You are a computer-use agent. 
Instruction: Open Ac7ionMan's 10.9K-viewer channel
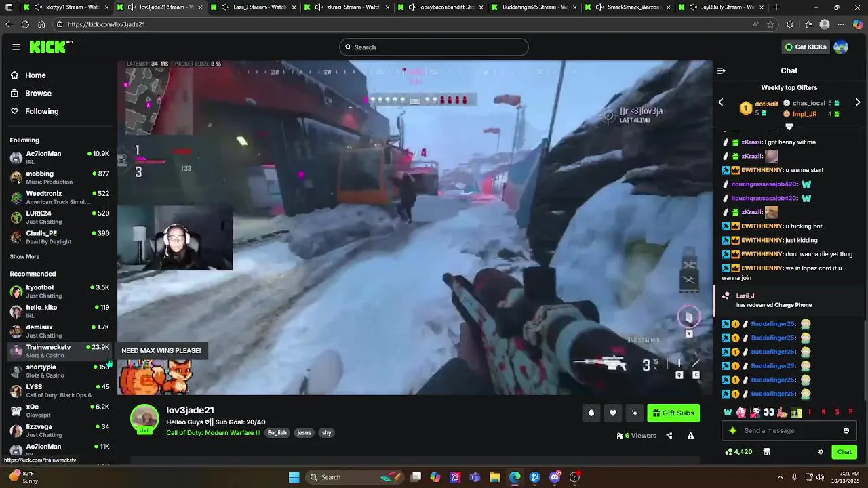click(59, 157)
